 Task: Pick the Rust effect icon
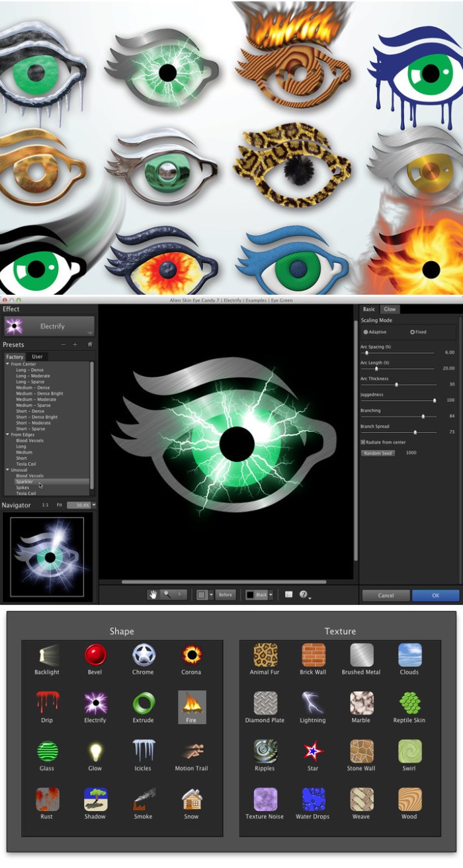click(47, 799)
